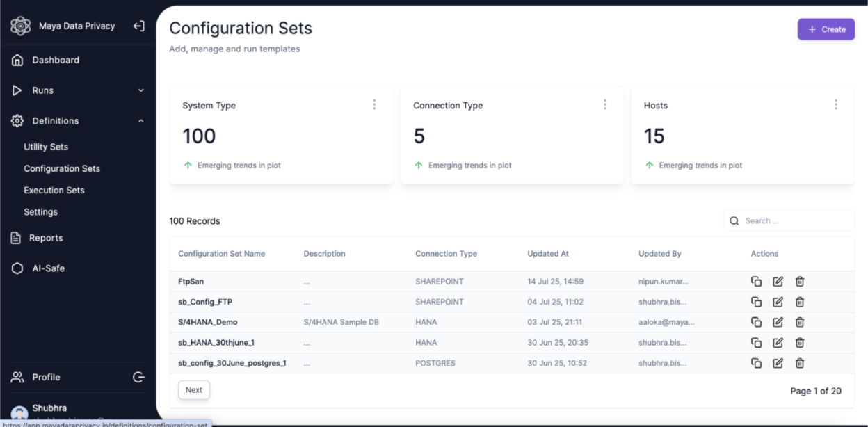
Task: Expand the Runs menu chevron
Action: click(x=140, y=90)
